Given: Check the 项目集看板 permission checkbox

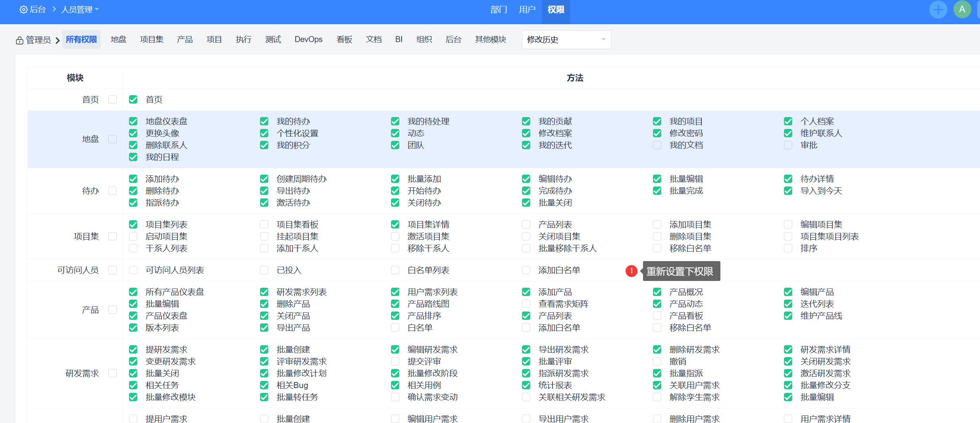Looking at the screenshot, I should [x=264, y=225].
